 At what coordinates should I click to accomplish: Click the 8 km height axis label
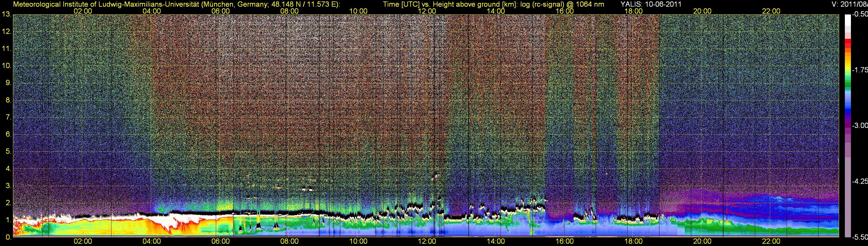[8, 100]
